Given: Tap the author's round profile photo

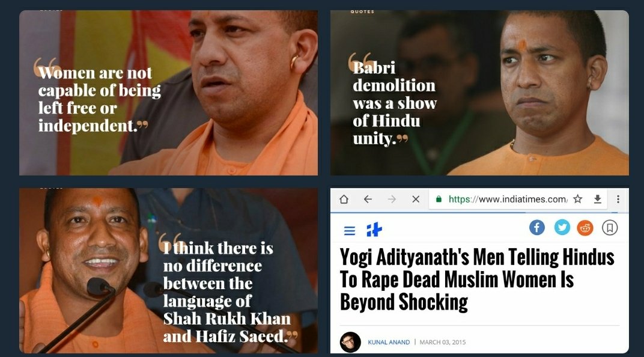Looking at the screenshot, I should point(350,342).
